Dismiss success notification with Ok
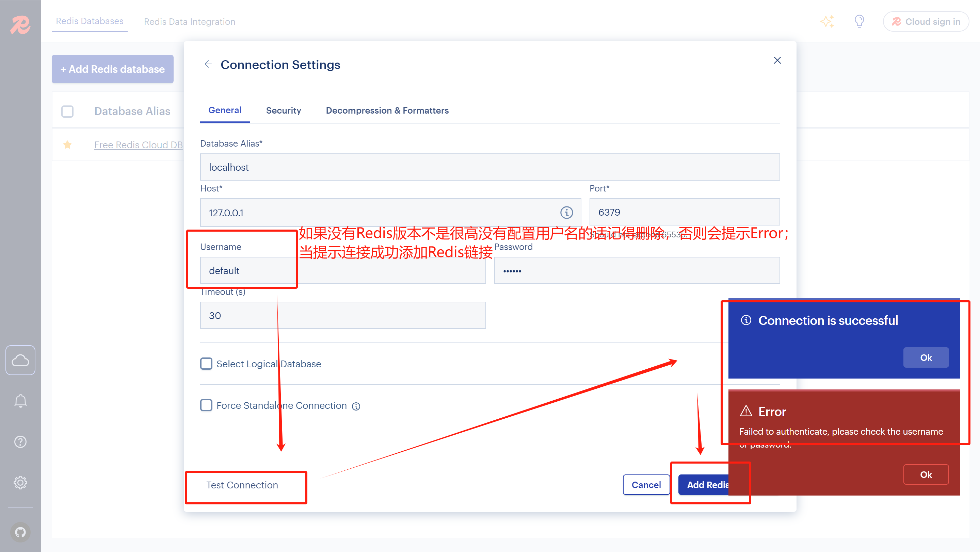This screenshot has width=980, height=552. (x=926, y=357)
